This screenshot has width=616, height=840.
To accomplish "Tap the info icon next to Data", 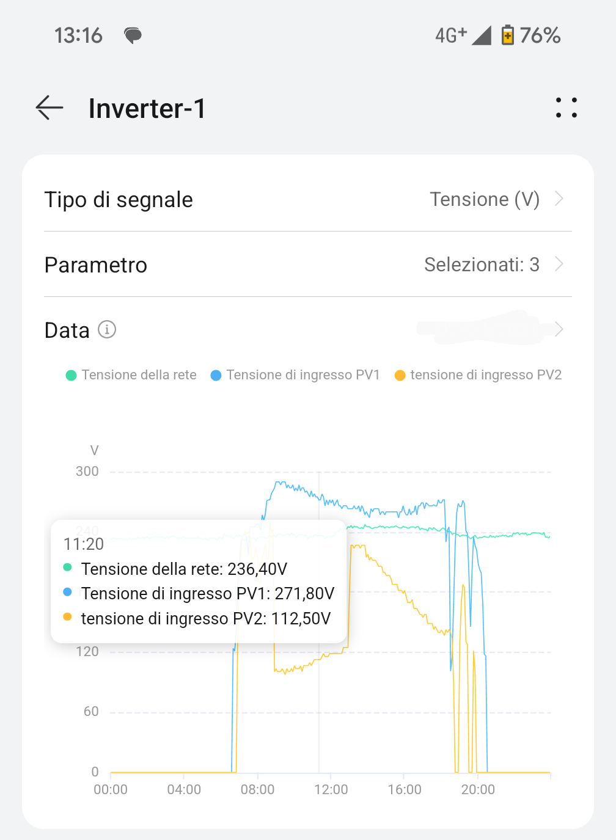I will [x=107, y=329].
